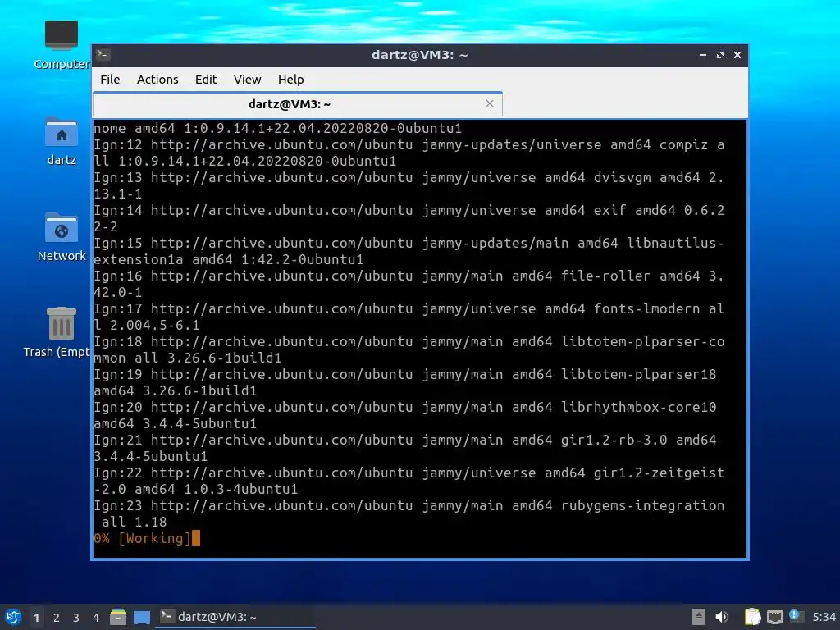The width and height of the screenshot is (840, 630).
Task: Maximize the terminal window
Action: 720,55
